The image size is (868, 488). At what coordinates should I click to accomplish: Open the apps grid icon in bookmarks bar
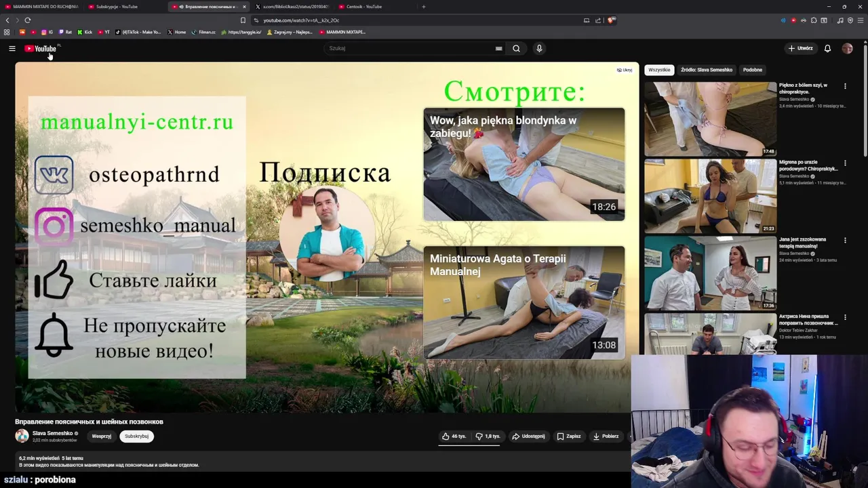(x=7, y=32)
